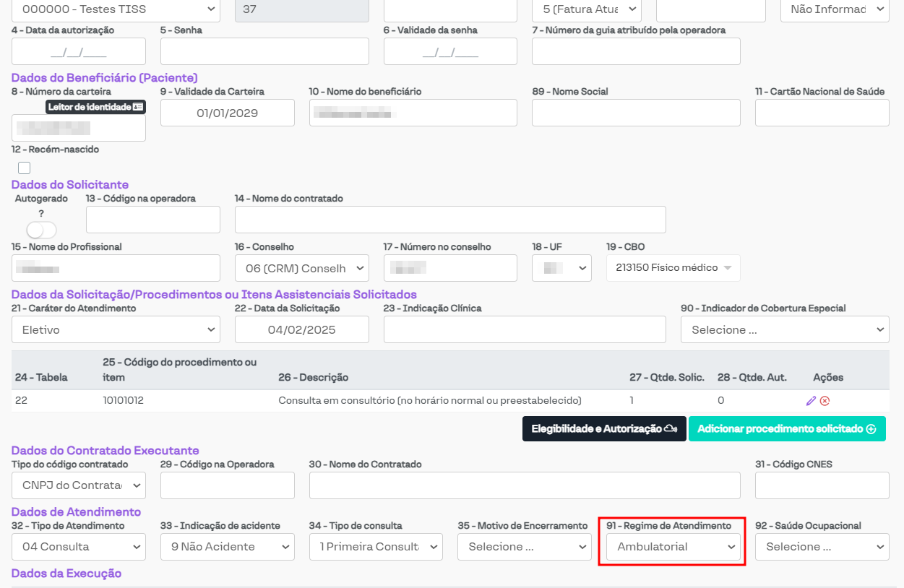Screen dimensions: 904x588
Task: Open the Tipo de Atendimento dropdown
Action: point(79,547)
